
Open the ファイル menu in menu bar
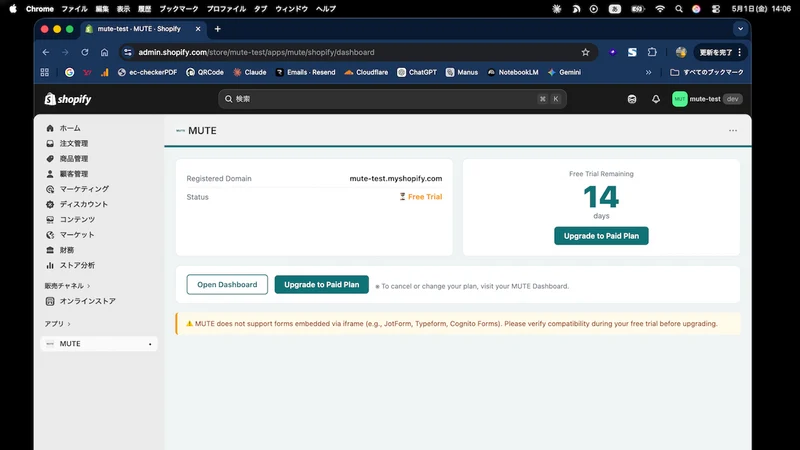tap(74, 9)
